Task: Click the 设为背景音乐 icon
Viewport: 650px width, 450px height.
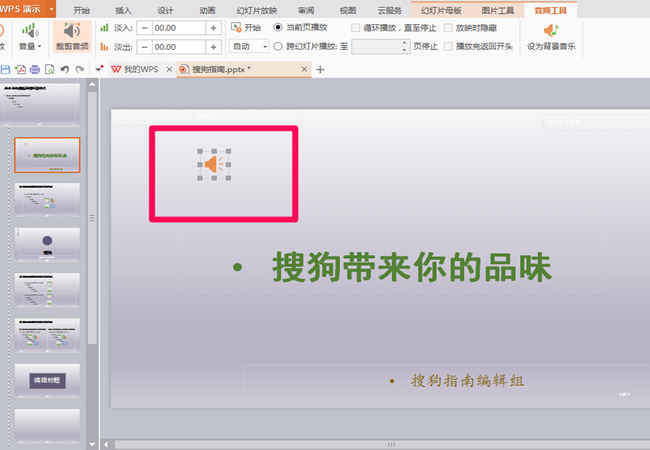Action: pyautogui.click(x=551, y=31)
